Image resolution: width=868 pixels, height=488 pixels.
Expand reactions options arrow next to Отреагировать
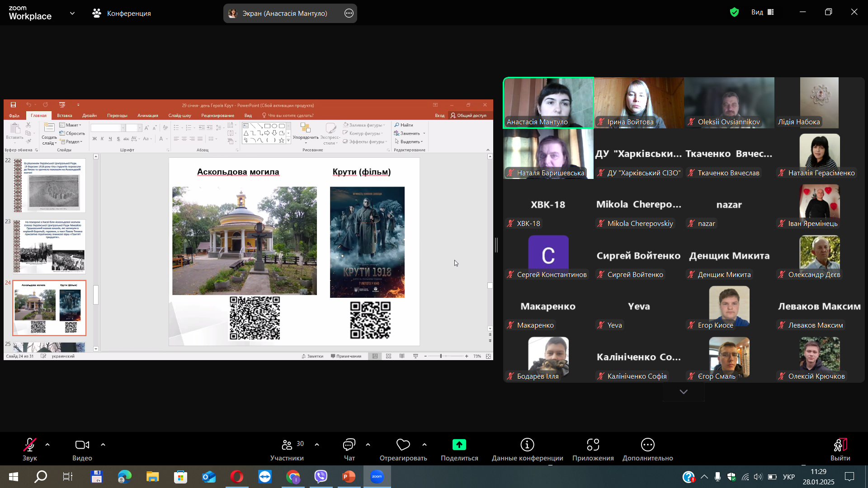point(425,445)
